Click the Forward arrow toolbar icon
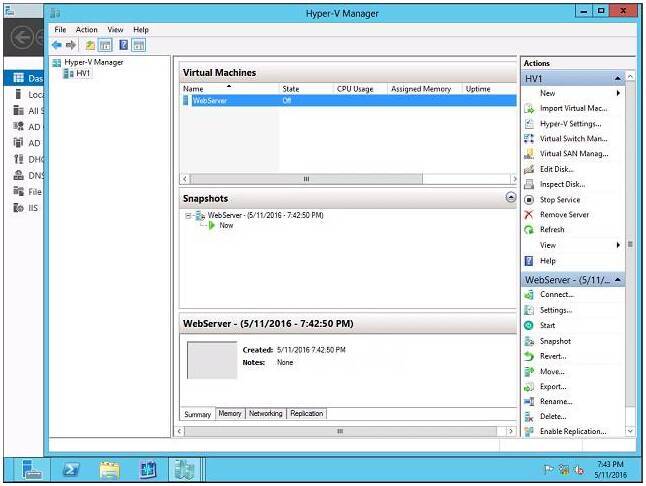Screen dimensions: 646x486 click(x=71, y=45)
